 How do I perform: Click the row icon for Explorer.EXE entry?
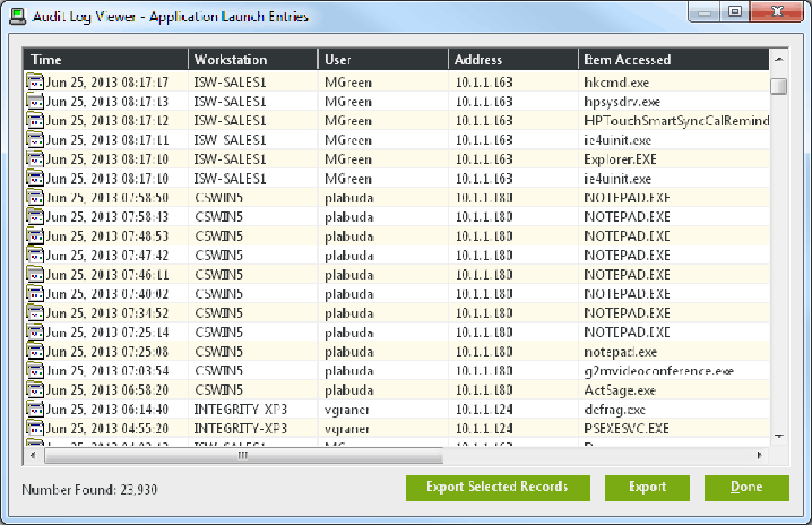[x=35, y=159]
